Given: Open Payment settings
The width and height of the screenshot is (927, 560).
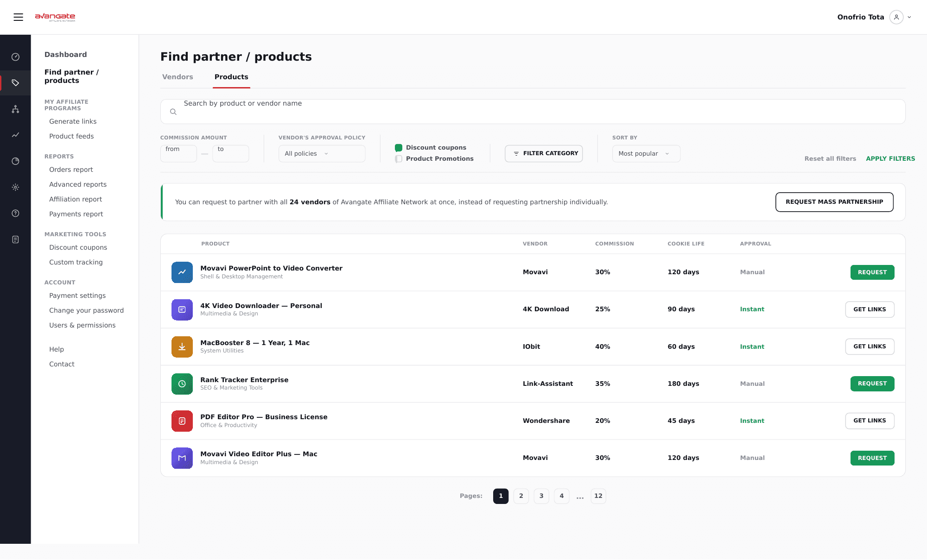Looking at the screenshot, I should coord(77,296).
